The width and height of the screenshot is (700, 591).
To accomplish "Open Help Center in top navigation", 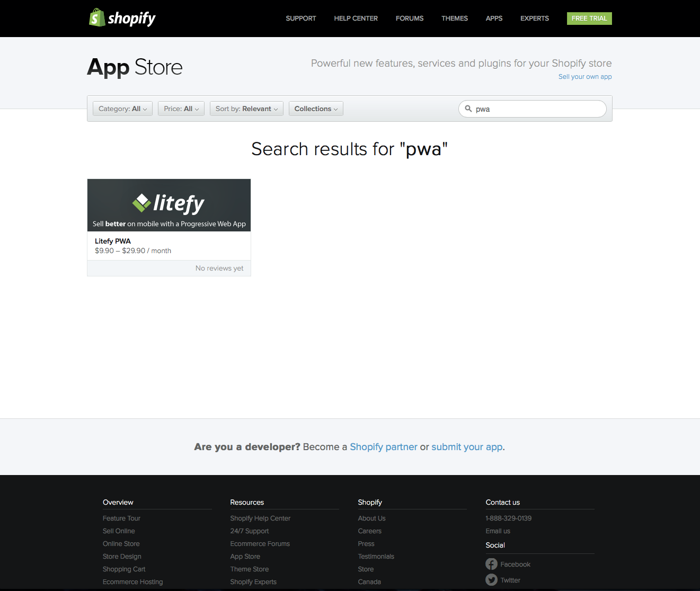I will [356, 19].
